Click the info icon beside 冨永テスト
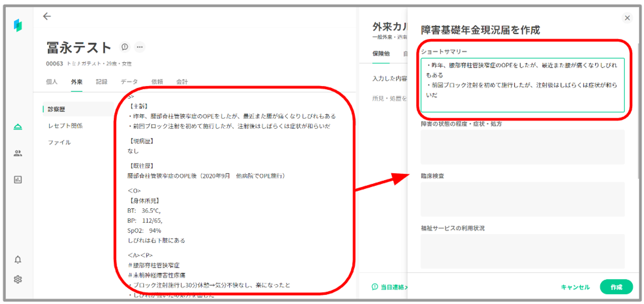This screenshot has width=644, height=304. coord(125,47)
